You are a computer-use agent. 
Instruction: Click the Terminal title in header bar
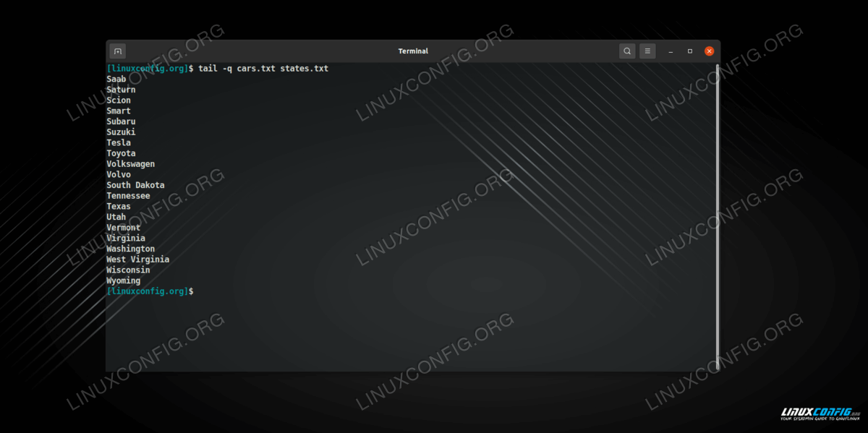(x=413, y=51)
